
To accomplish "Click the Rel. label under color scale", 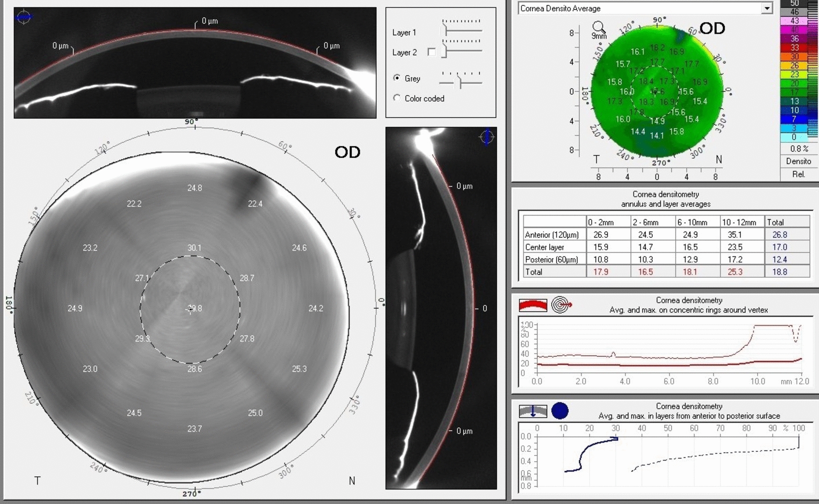I will (x=798, y=174).
